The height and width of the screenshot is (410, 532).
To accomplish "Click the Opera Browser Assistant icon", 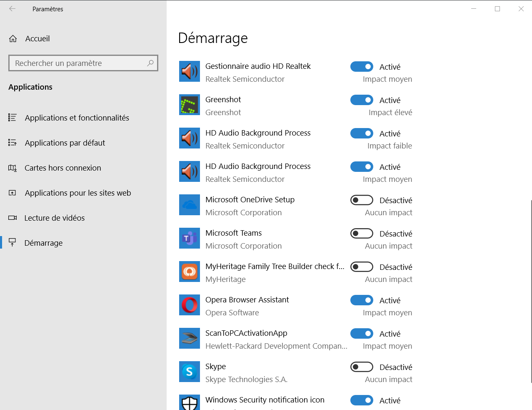I will 190,305.
